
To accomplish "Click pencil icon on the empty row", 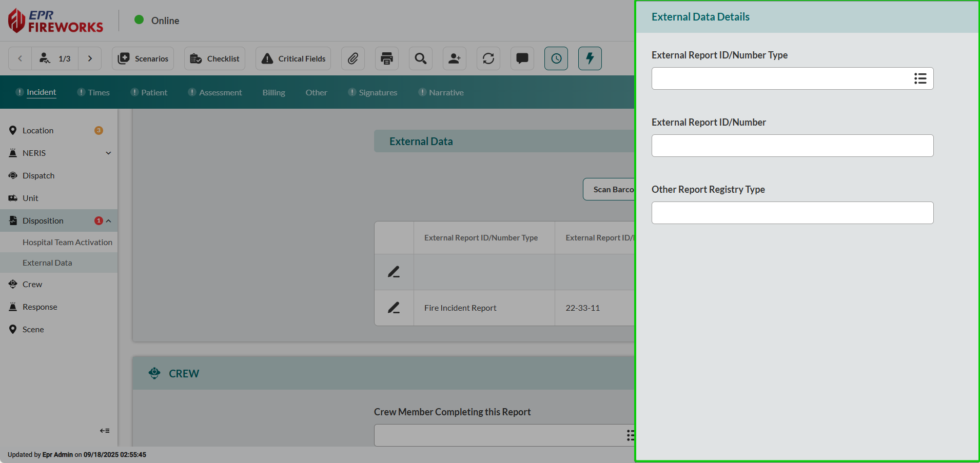I will click(394, 272).
